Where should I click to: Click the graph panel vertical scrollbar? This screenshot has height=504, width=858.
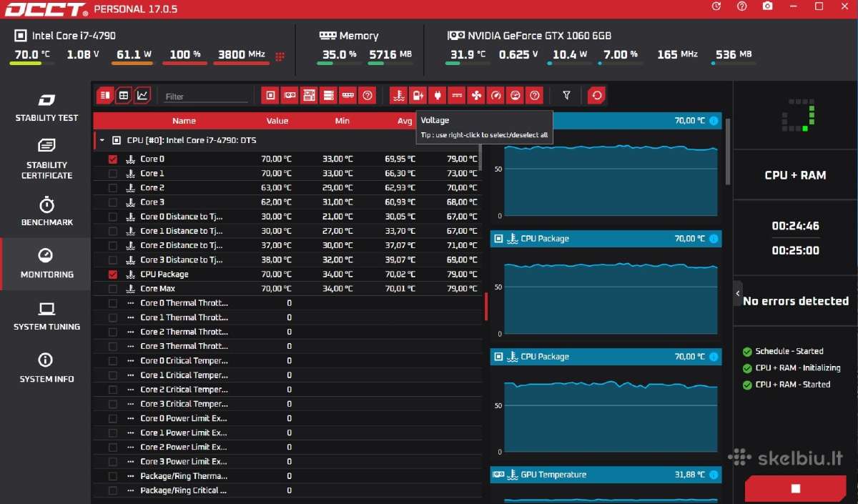point(728,152)
